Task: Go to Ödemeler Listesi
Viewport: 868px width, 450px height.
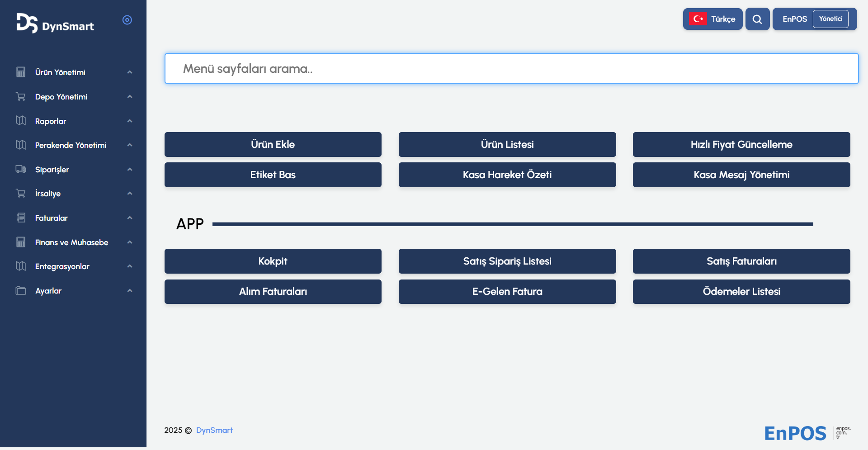Action: tap(741, 292)
